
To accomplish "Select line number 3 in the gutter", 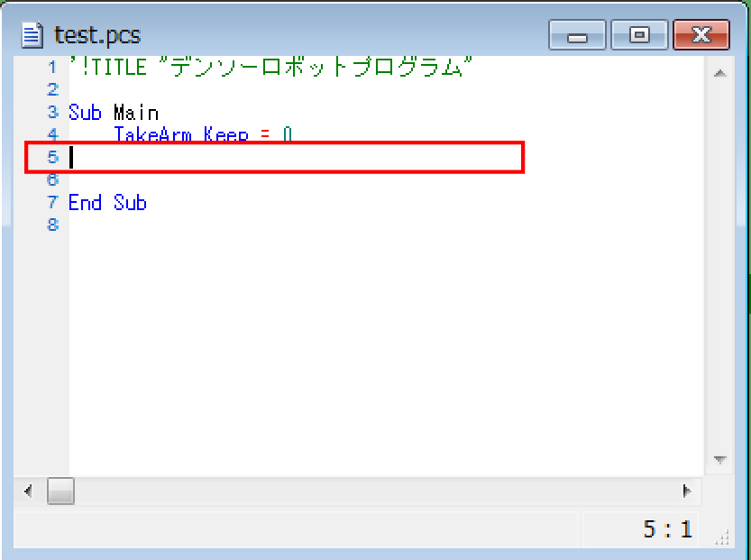I will click(x=52, y=113).
